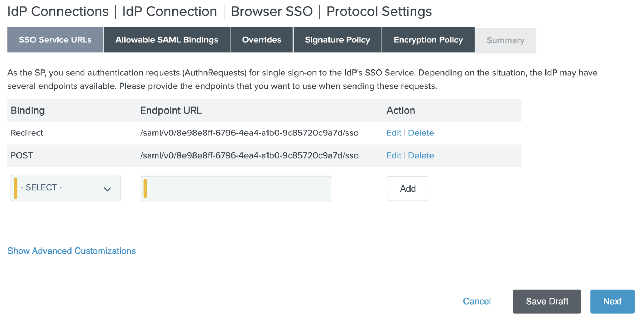
Task: Click the Save Draft button
Action: [x=547, y=302]
